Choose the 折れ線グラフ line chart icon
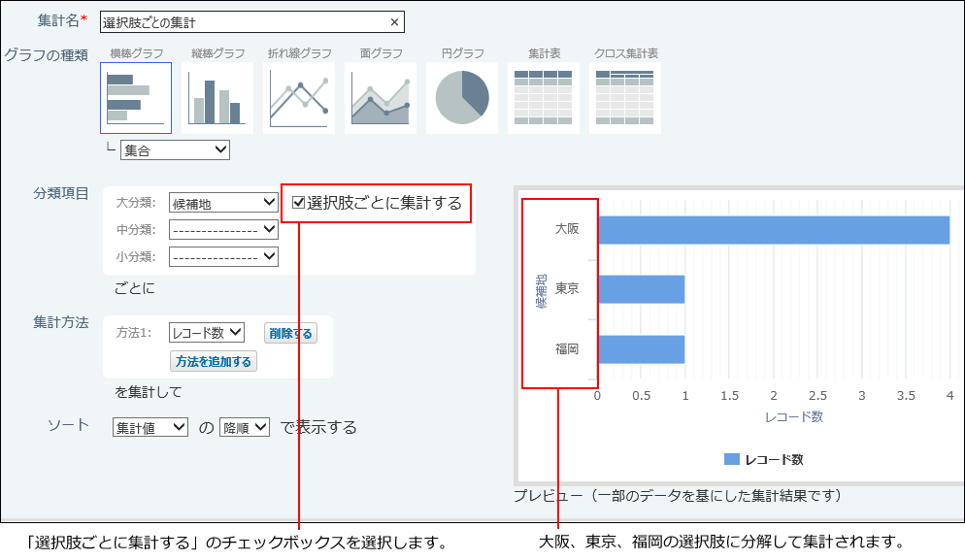 pos(299,98)
